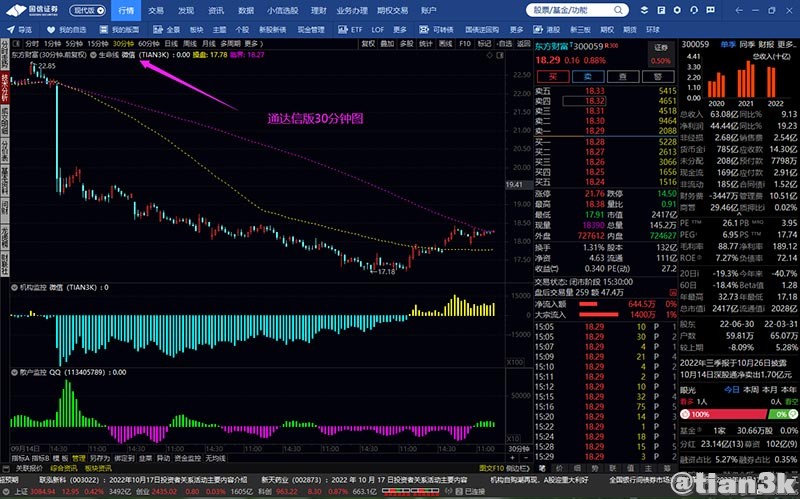Open the 综合资讯 bottom tab
Image resolution: width=800 pixels, height=499 pixels.
(63, 468)
